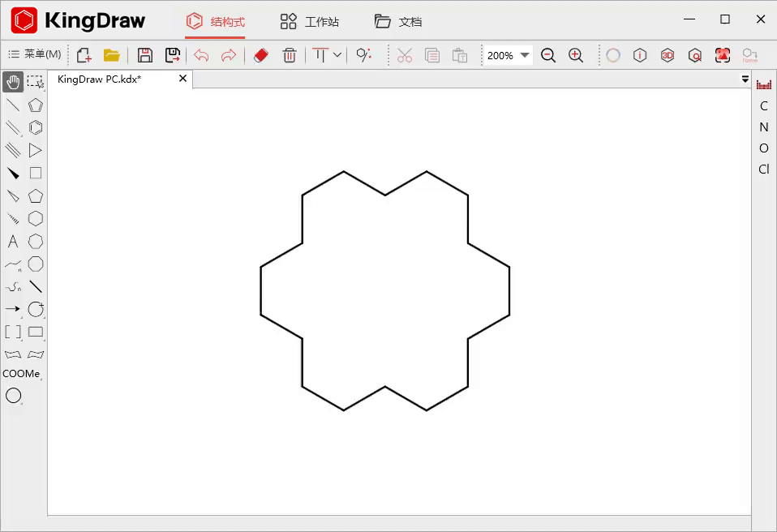Select the cyclooctane ring tool
The height and width of the screenshot is (532, 777).
(36, 264)
